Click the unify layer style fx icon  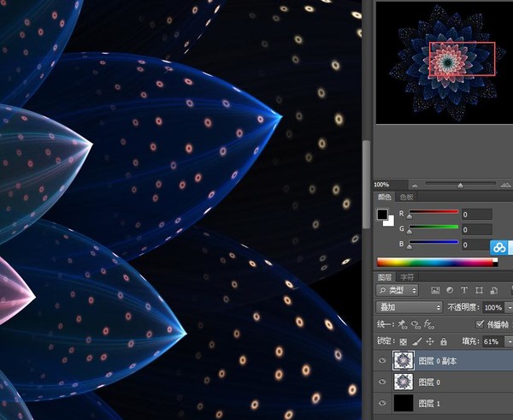pyautogui.click(x=429, y=324)
